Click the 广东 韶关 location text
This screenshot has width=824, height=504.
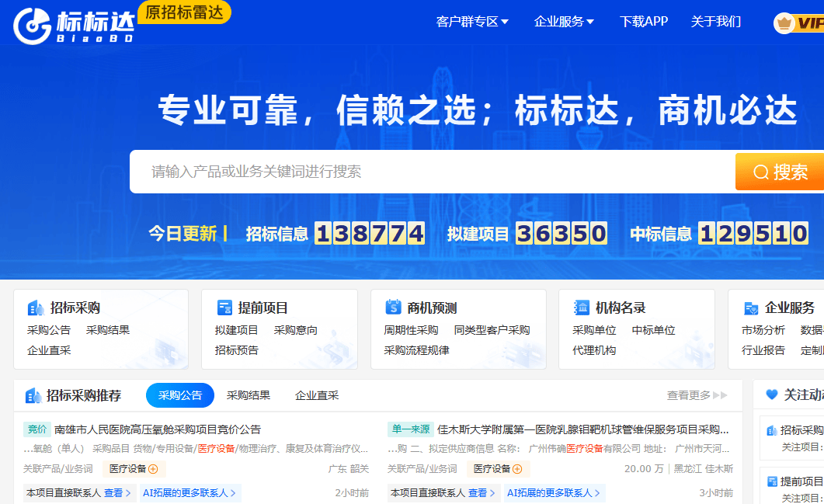349,469
